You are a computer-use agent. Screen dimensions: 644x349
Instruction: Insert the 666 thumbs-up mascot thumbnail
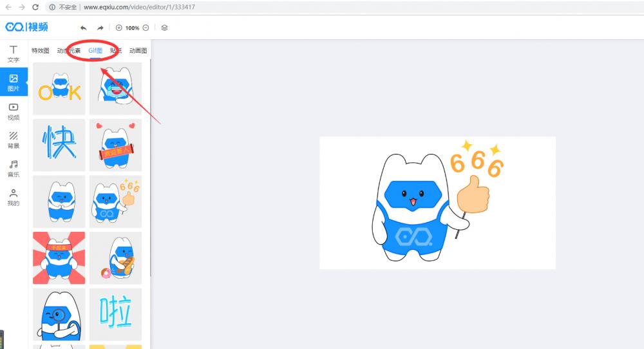(x=115, y=202)
